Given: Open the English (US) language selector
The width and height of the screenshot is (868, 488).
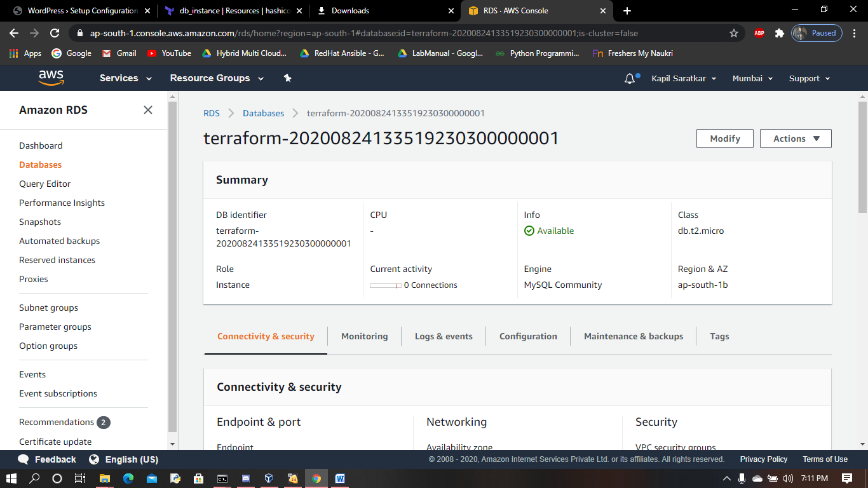Looking at the screenshot, I should click(123, 459).
